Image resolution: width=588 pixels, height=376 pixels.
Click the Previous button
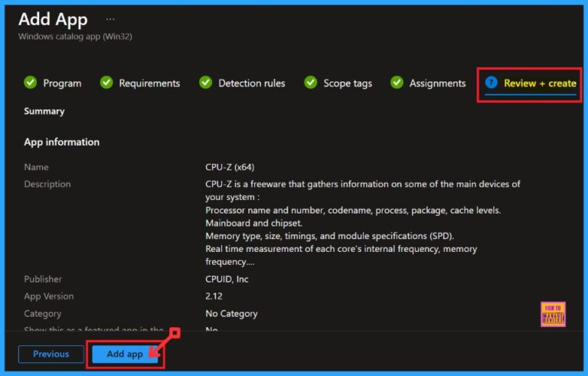51,354
